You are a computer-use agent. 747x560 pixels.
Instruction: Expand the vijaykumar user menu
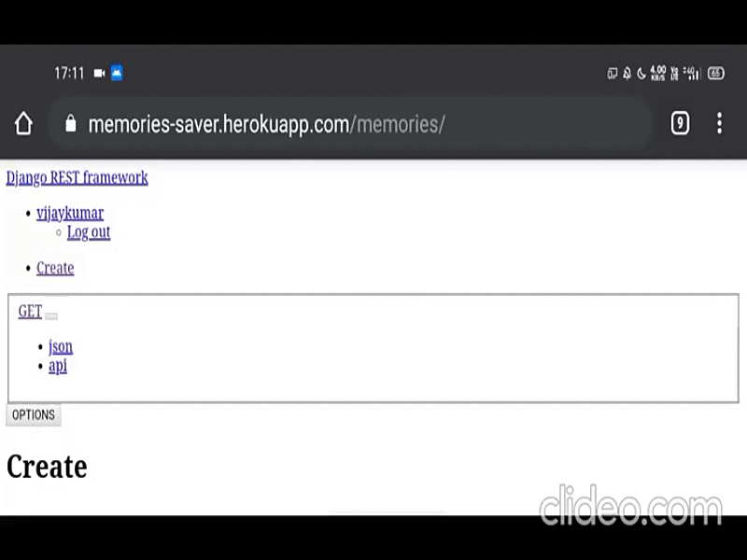70,213
